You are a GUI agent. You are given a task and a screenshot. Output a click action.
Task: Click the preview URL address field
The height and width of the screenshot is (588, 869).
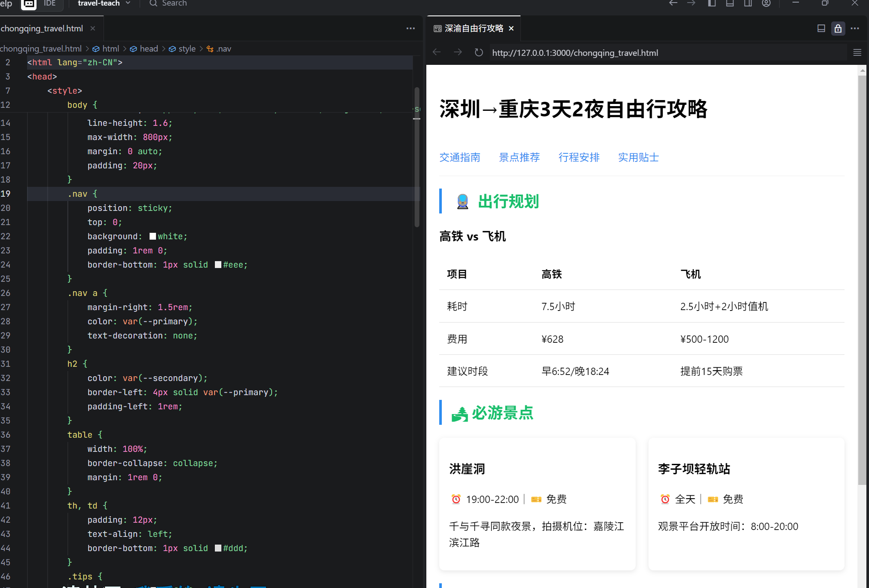point(667,53)
